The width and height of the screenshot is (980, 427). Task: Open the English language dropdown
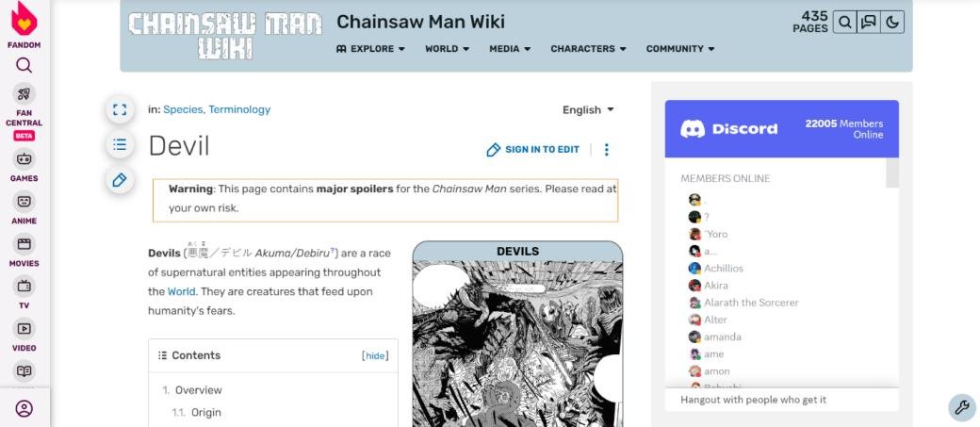(588, 110)
